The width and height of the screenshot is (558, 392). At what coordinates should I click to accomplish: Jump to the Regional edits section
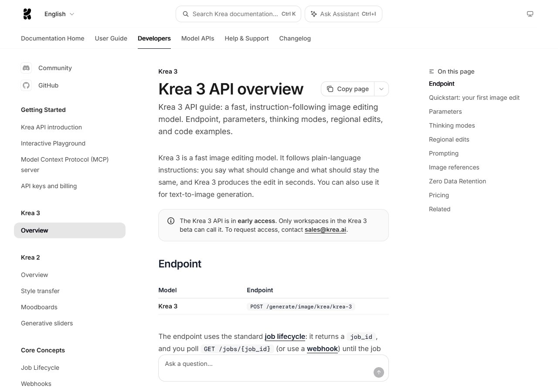point(449,139)
